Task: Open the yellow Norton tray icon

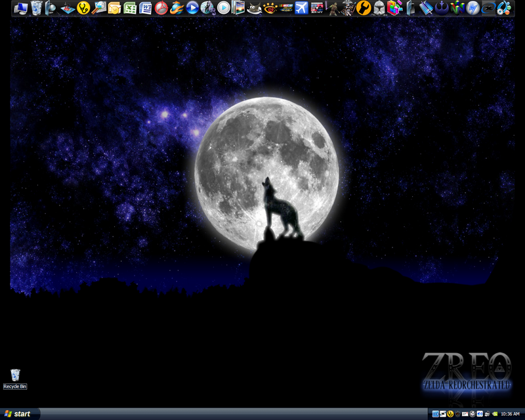Action: click(450, 414)
